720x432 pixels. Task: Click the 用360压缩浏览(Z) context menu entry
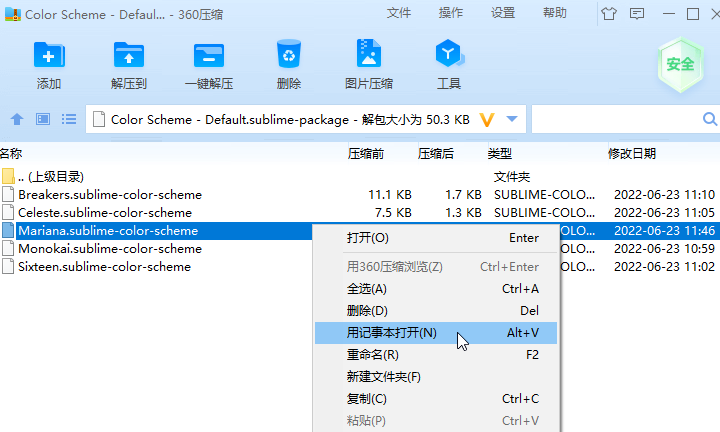click(436, 267)
